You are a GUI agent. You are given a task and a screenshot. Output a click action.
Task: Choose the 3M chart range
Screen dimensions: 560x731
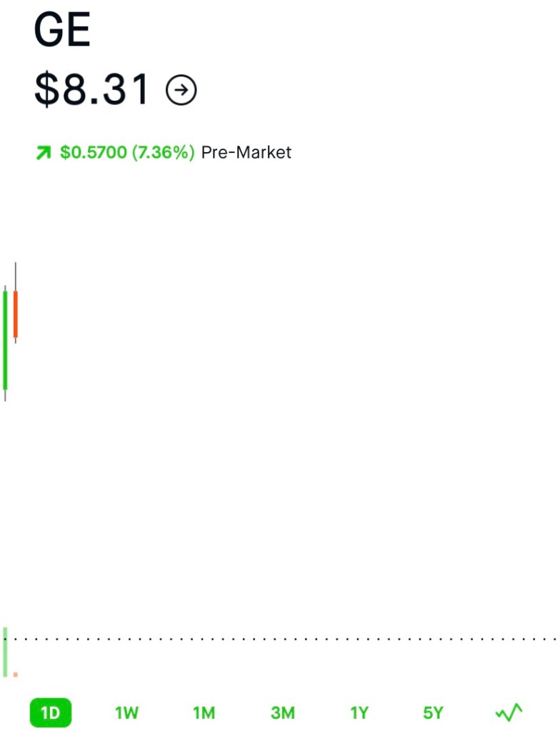pos(282,712)
